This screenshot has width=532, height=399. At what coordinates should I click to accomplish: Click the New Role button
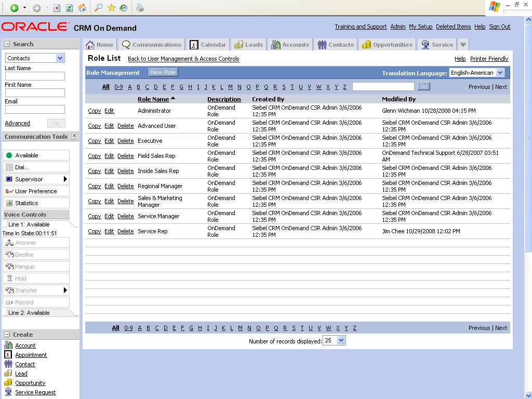163,72
